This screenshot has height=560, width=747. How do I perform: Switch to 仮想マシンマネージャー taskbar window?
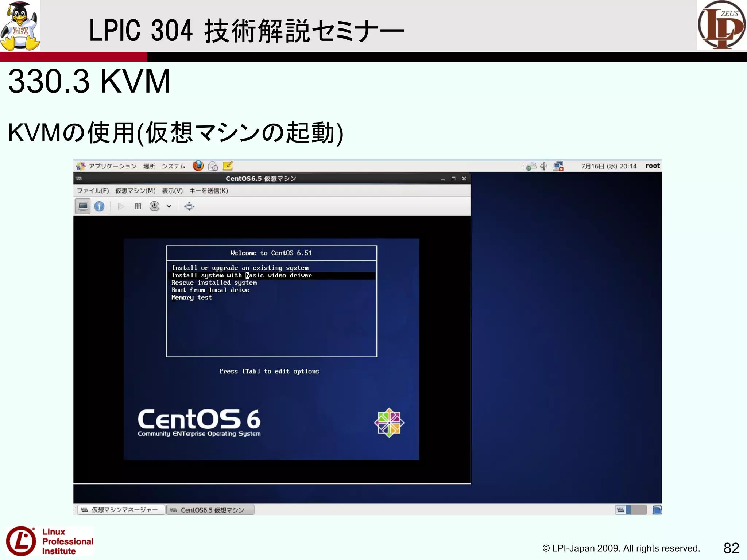pyautogui.click(x=121, y=510)
